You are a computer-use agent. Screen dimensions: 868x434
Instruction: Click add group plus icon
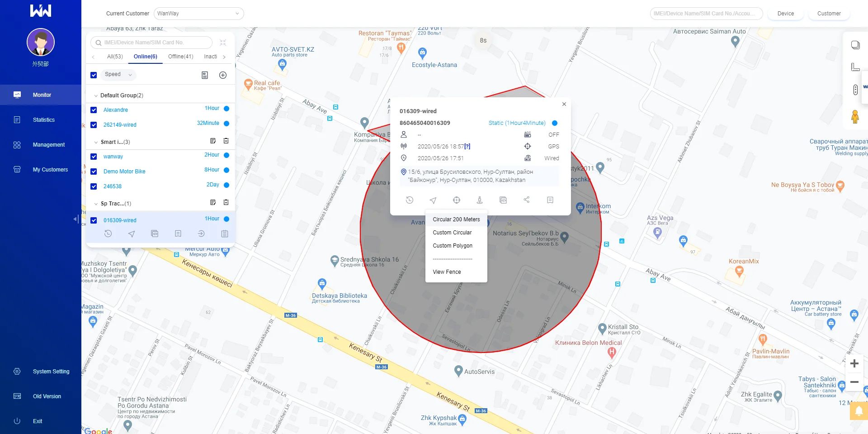[x=223, y=75]
